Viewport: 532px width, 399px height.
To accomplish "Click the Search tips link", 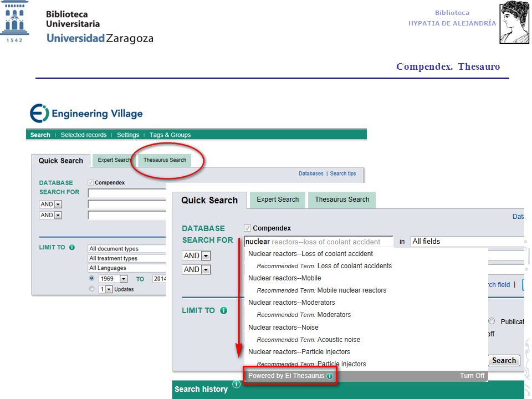I will point(343,173).
